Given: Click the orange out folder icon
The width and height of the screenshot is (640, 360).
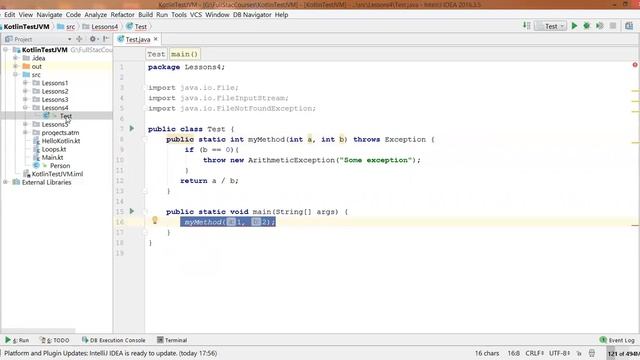Looking at the screenshot, I should point(27,66).
